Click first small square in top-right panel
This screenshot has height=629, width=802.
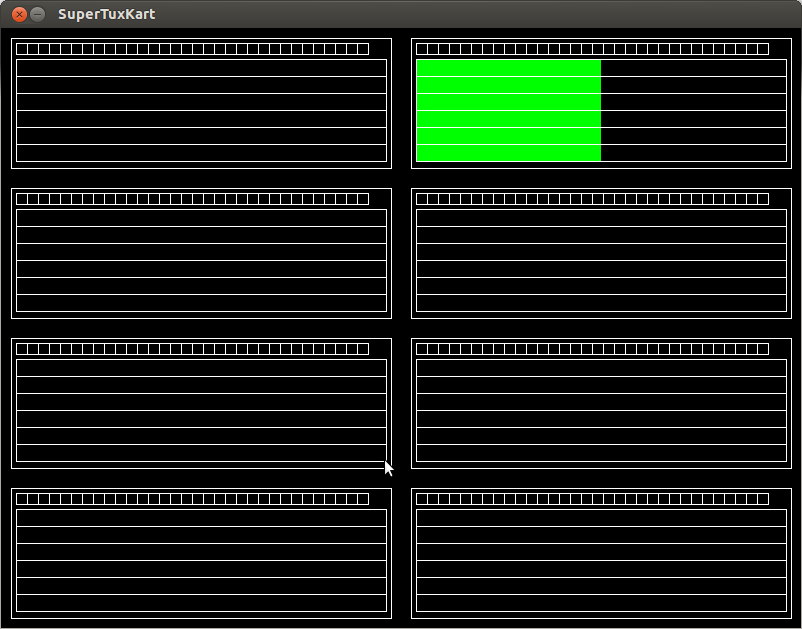click(x=422, y=49)
